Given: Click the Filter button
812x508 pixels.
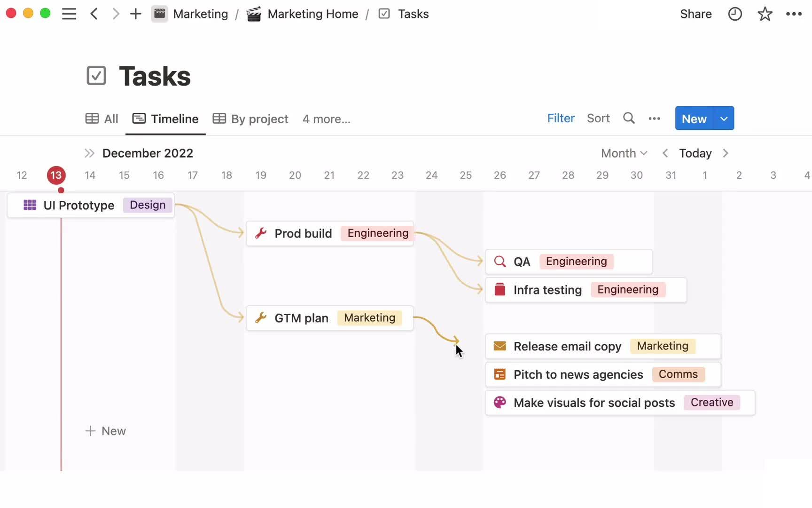Looking at the screenshot, I should coord(561,119).
